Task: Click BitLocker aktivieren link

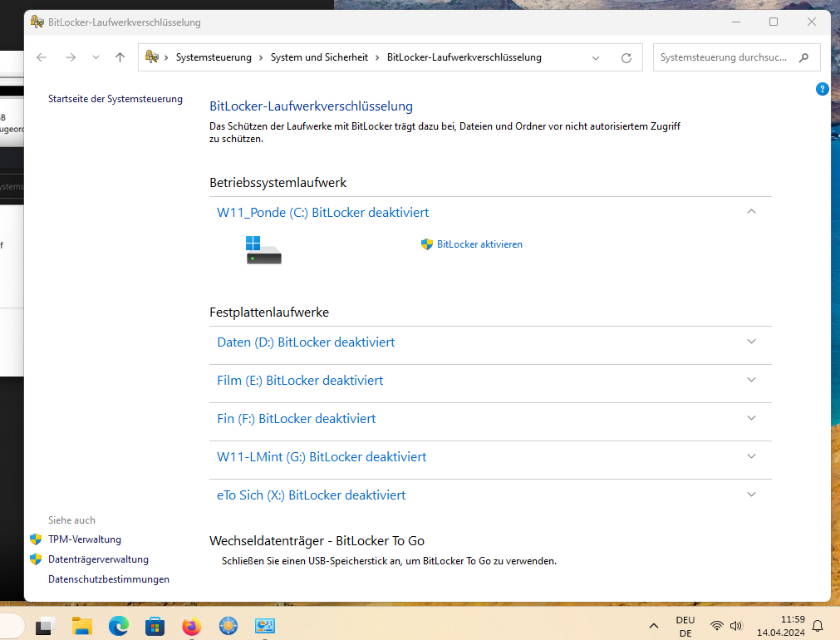Action: pyautogui.click(x=479, y=244)
